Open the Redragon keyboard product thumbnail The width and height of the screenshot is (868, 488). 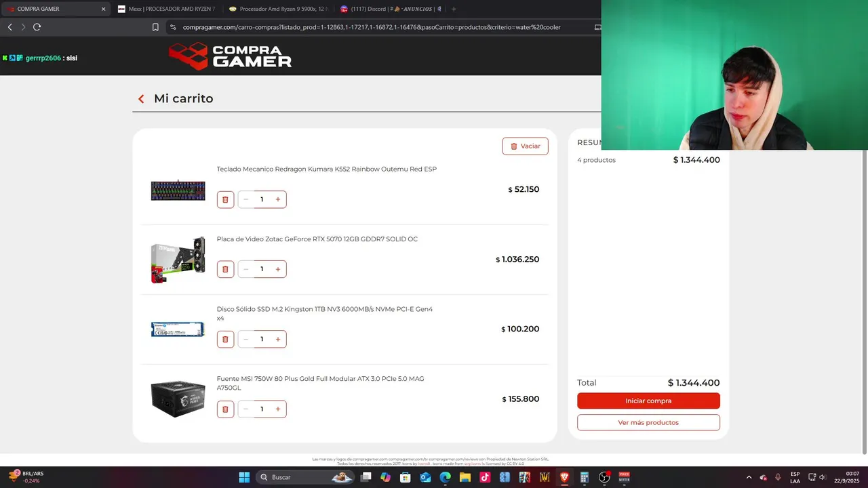pos(178,190)
